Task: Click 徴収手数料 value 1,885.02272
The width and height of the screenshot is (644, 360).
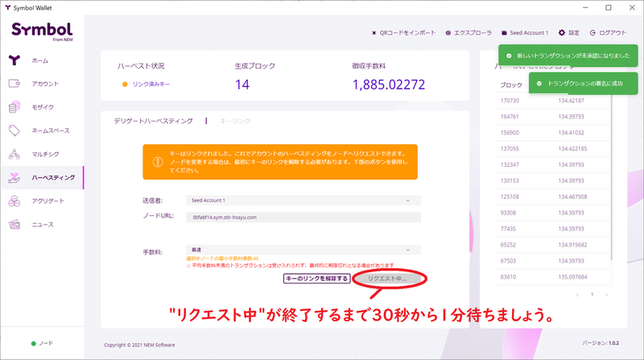Action: click(x=389, y=85)
